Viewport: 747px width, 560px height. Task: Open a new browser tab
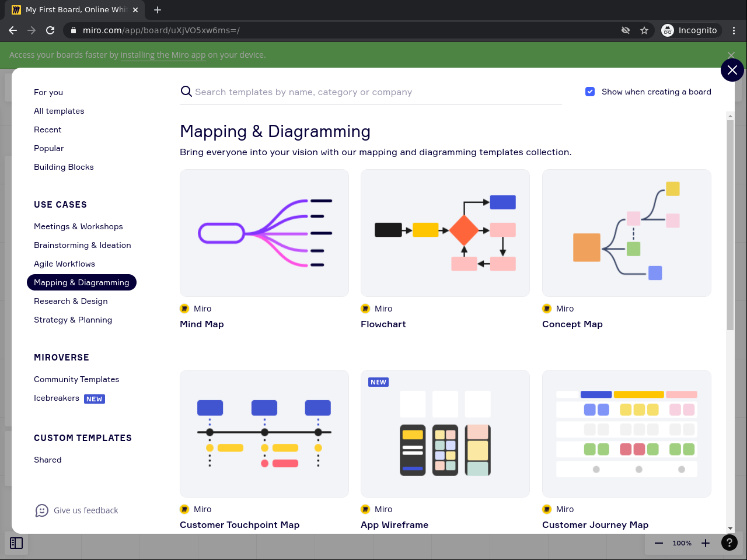tap(158, 10)
